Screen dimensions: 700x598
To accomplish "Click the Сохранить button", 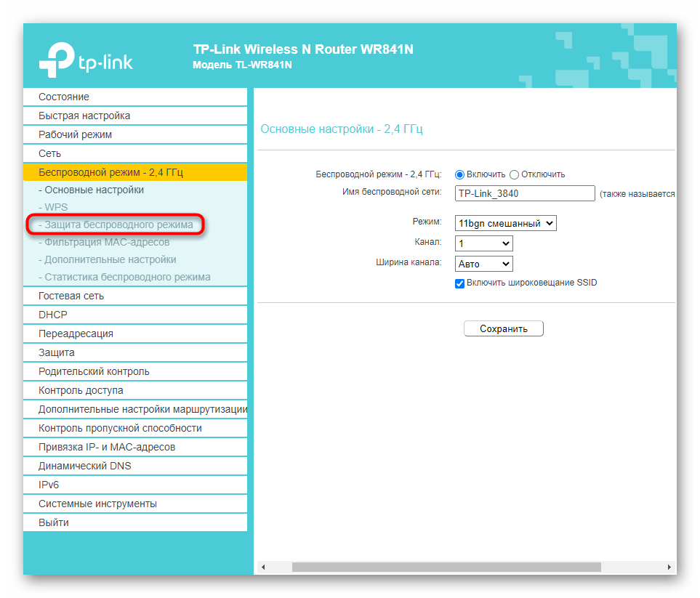I will (503, 328).
